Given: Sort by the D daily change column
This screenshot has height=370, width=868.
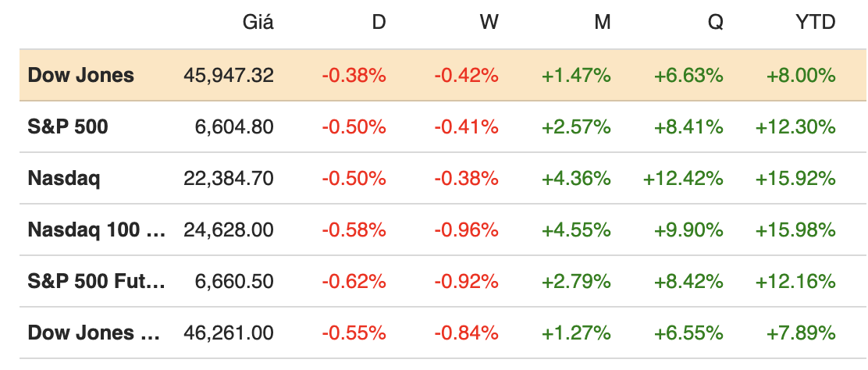Looking at the screenshot, I should (379, 22).
